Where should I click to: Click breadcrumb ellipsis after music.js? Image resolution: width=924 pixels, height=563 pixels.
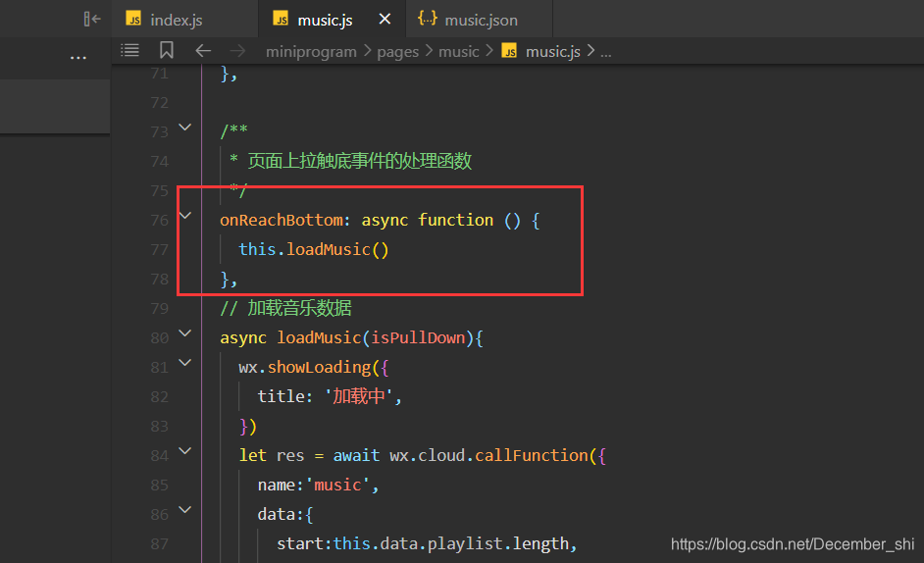coord(606,53)
